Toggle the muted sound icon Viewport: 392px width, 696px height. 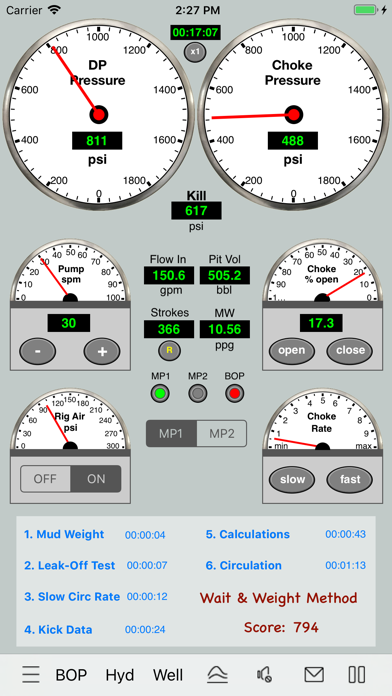(264, 675)
